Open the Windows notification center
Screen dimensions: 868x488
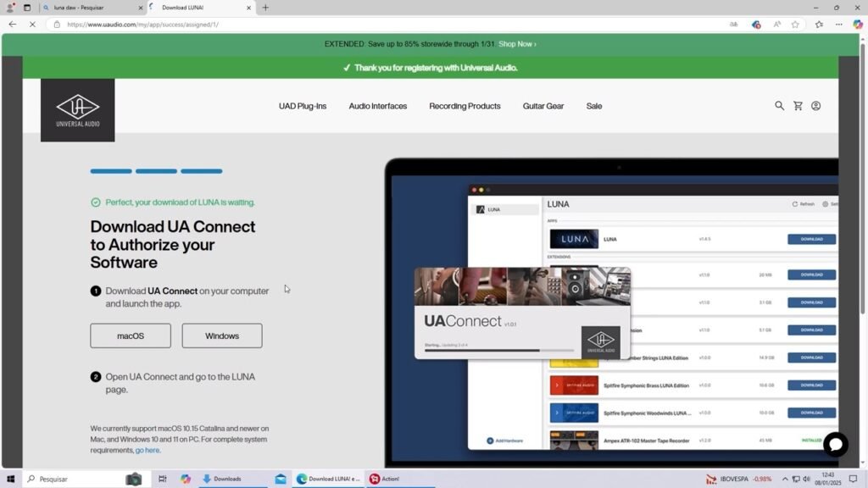click(x=853, y=479)
